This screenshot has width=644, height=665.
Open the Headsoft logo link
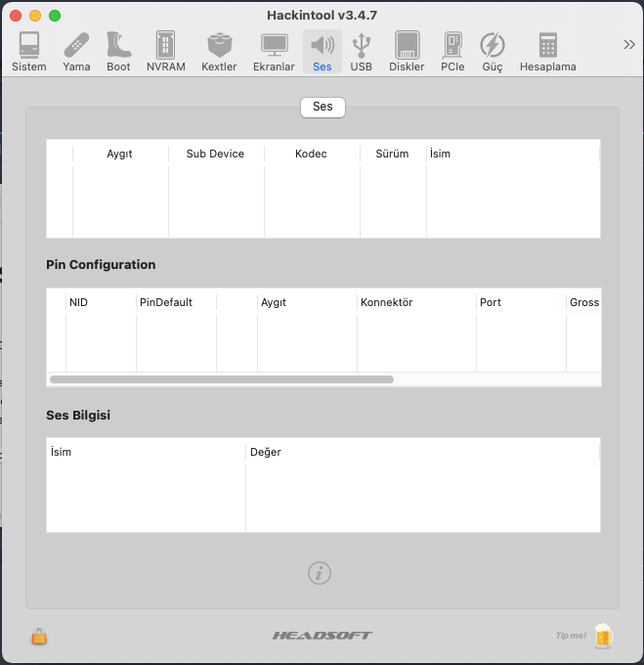[x=322, y=636]
